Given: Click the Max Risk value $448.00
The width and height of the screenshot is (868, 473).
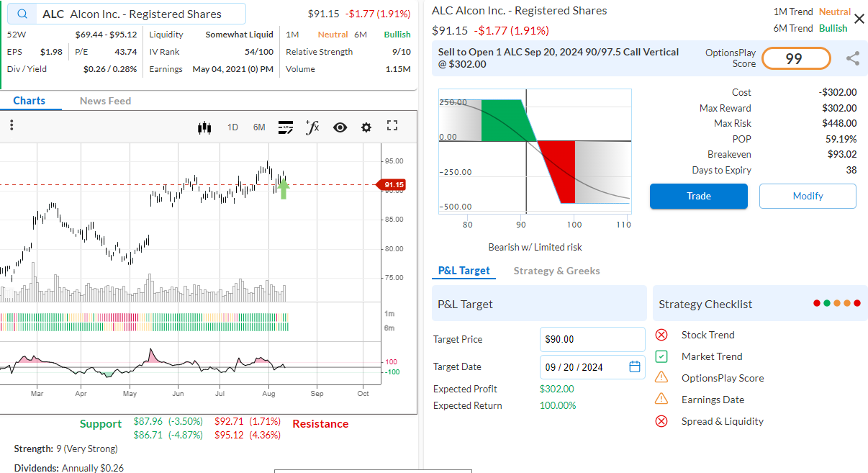Looking at the screenshot, I should (839, 124).
